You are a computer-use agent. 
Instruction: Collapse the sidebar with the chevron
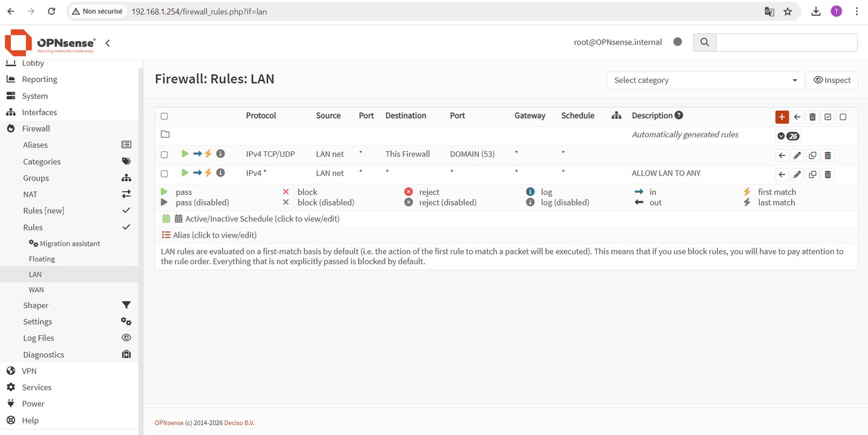click(107, 43)
